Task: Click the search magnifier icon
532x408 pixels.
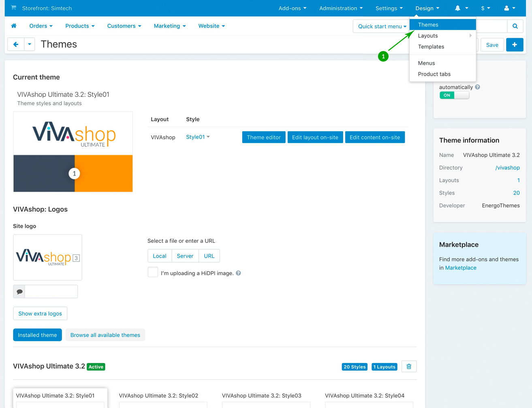Action: [x=515, y=26]
